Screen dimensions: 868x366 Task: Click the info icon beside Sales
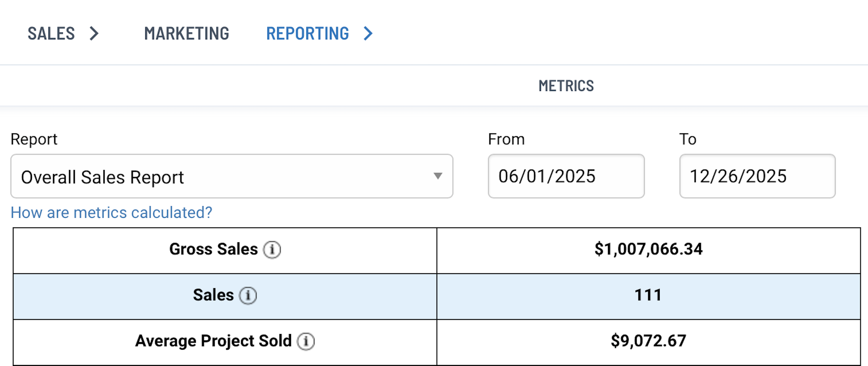click(248, 296)
